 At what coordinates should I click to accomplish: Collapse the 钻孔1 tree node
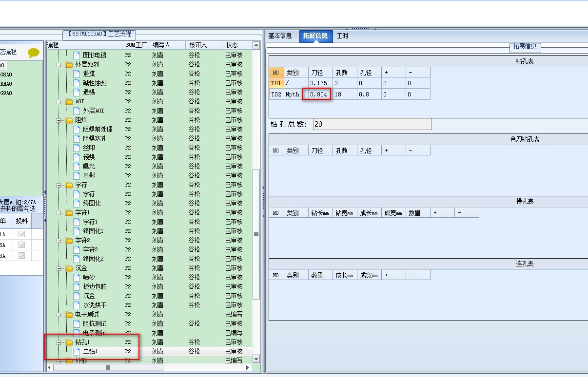tap(59, 342)
